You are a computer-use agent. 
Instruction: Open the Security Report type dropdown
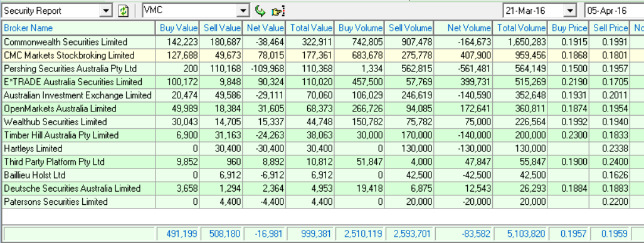[107, 11]
